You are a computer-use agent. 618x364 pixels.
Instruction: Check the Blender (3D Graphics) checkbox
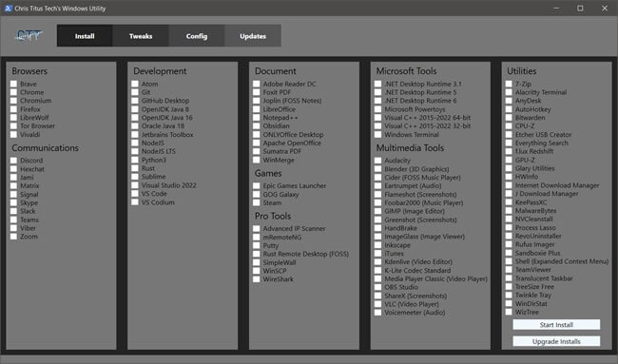tap(378, 168)
